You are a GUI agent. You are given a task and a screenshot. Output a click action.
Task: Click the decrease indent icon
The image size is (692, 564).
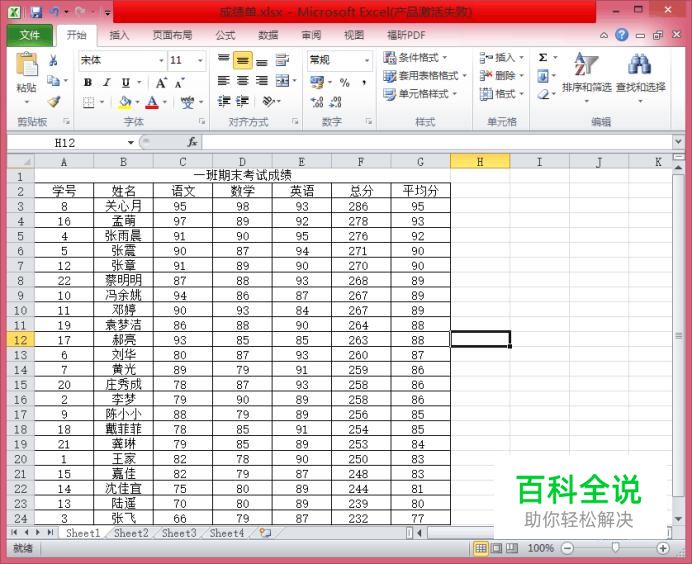[224, 102]
